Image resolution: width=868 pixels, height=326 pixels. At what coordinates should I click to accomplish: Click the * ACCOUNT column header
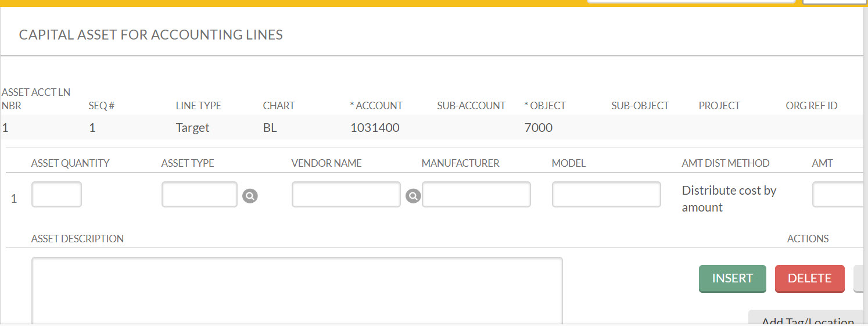pyautogui.click(x=376, y=106)
